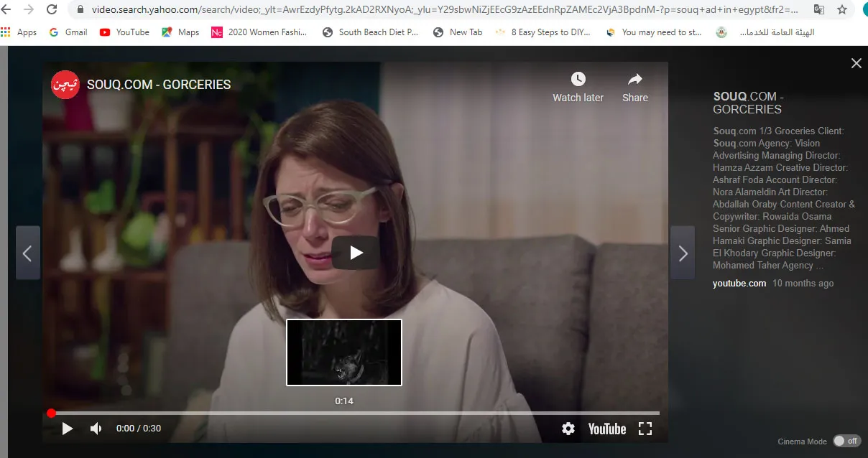The image size is (868, 458).
Task: Go to previous video with left chevron
Action: coord(27,253)
